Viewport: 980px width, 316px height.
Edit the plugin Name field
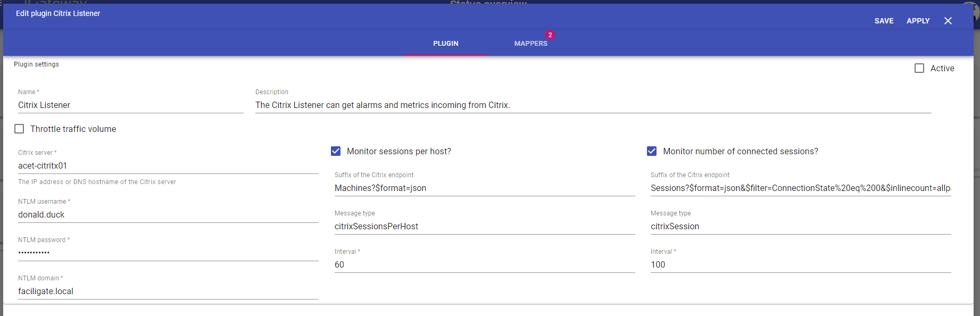point(130,105)
